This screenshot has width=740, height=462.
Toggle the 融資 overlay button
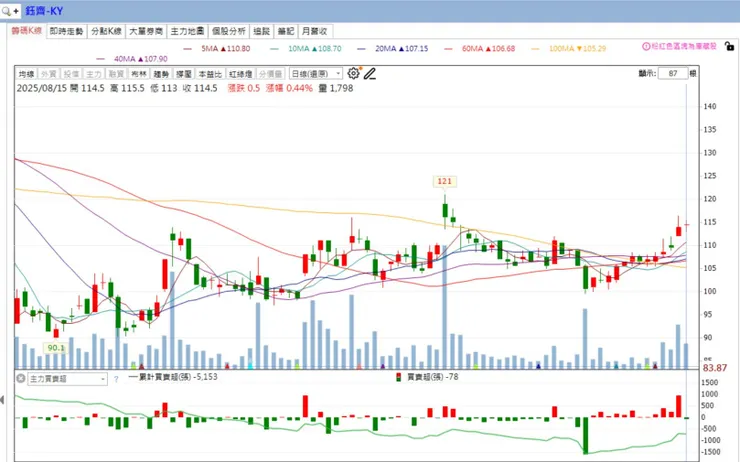[116, 74]
